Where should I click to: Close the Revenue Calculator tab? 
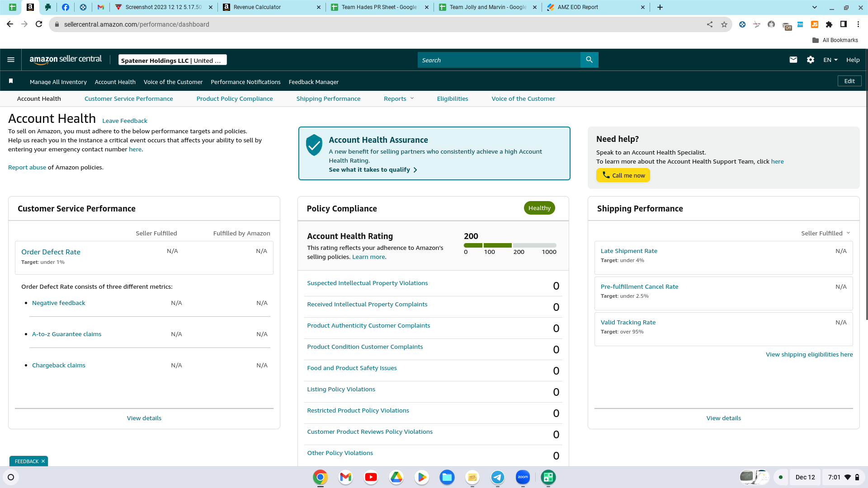pos(318,7)
